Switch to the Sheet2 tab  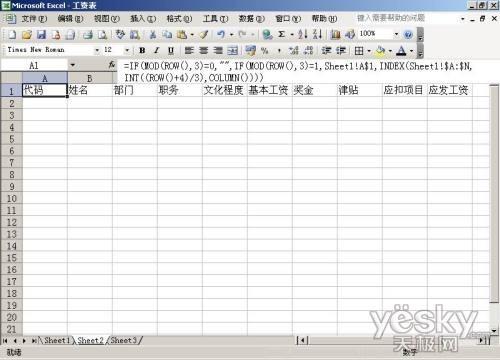90,340
